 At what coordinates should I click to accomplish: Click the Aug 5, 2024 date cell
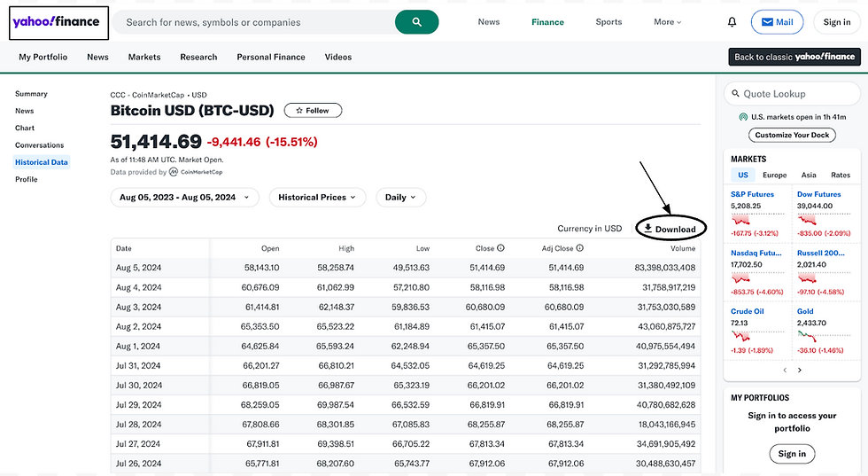(x=138, y=268)
